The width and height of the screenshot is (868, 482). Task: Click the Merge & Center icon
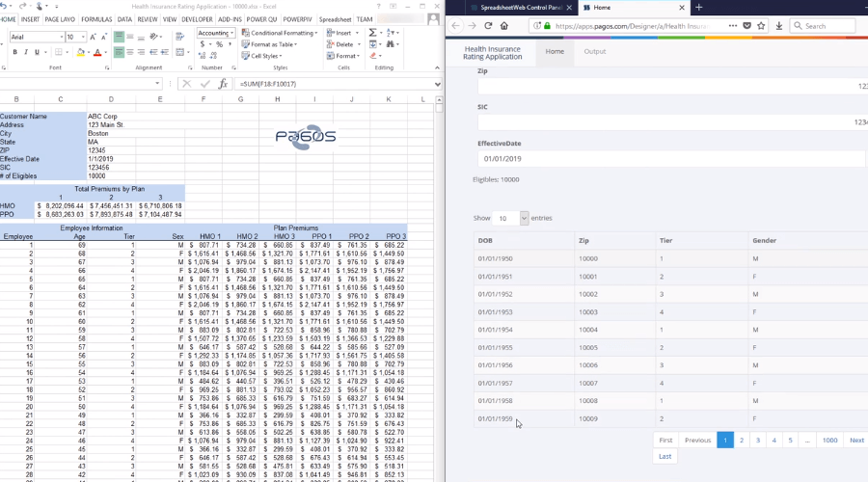tap(179, 52)
